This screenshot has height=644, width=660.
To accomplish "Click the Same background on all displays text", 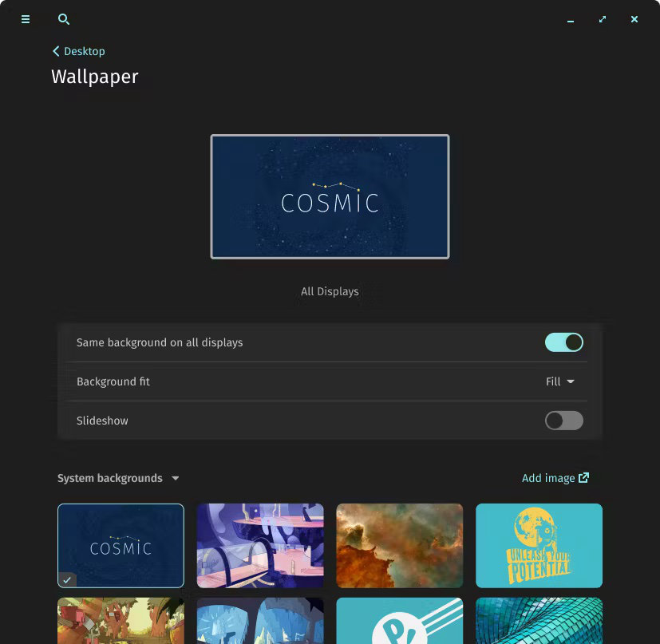I will [160, 342].
